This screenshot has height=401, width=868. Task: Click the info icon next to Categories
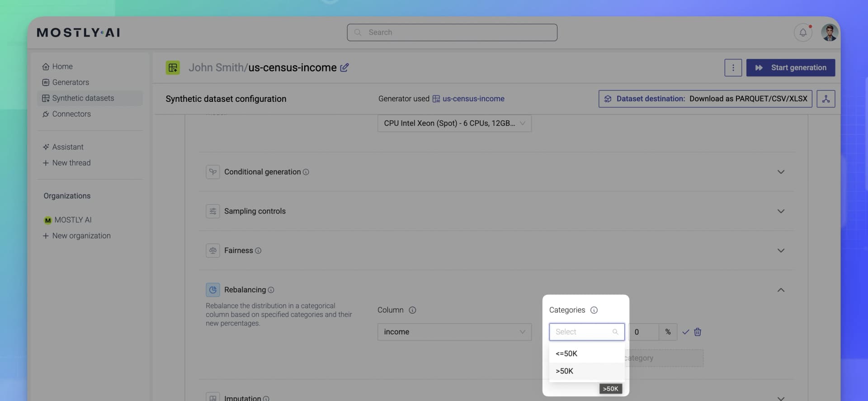coord(594,310)
